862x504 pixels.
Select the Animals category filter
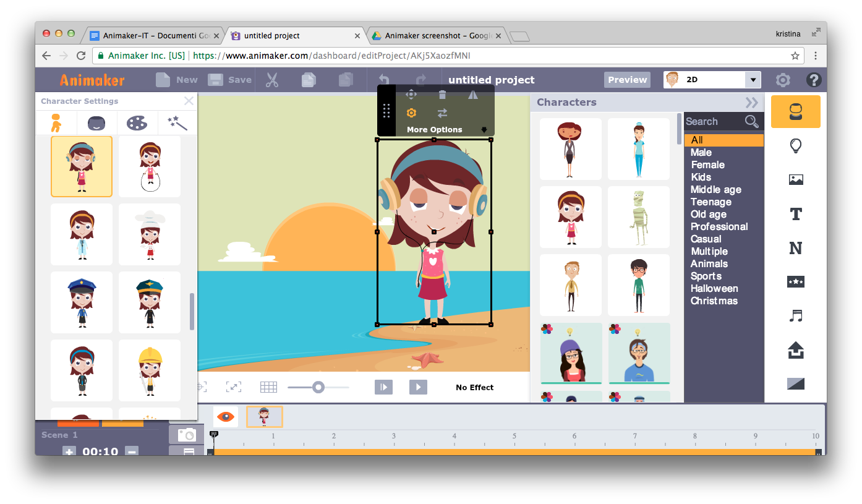point(709,264)
